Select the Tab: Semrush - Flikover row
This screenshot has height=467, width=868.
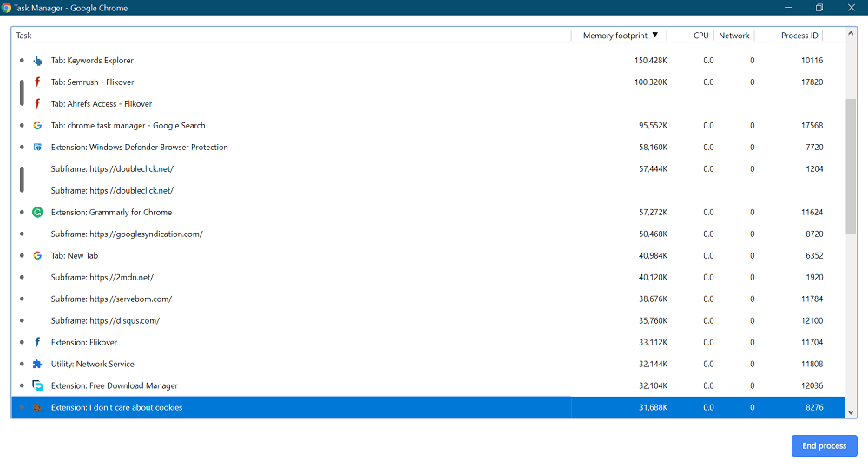tap(429, 82)
